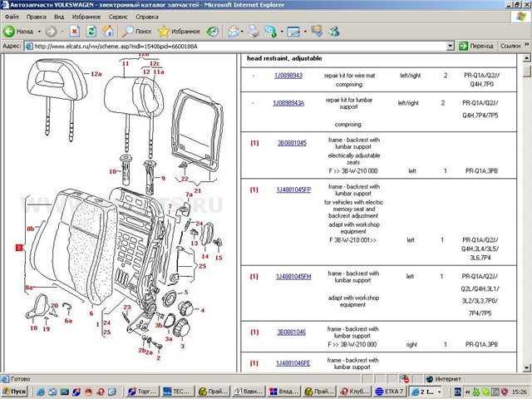Switch to the TEC... taskbar window
Screen dimensions: 532x399
coord(177,392)
